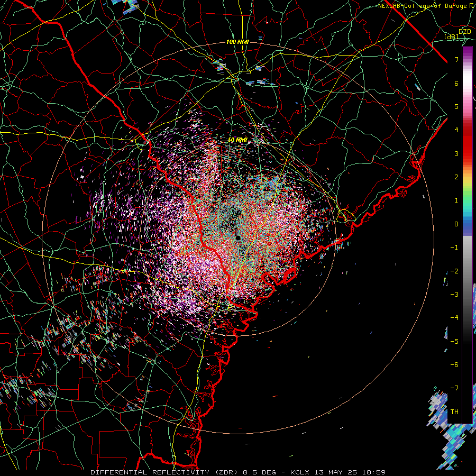Click the "-5" value on the ZDR scale

click(454, 341)
